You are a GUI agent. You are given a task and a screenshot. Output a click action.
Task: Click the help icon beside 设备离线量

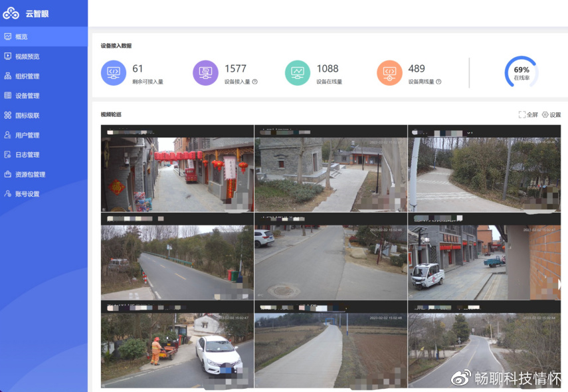point(438,82)
